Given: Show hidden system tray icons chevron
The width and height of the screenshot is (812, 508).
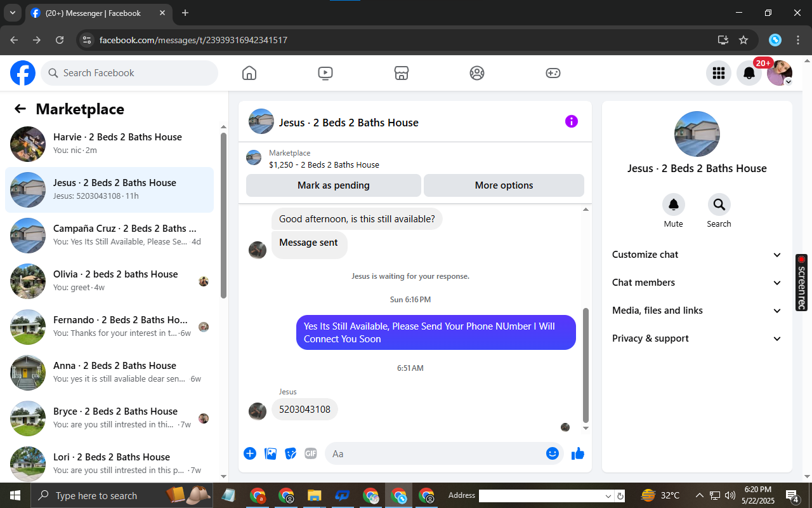Looking at the screenshot, I should (699, 496).
